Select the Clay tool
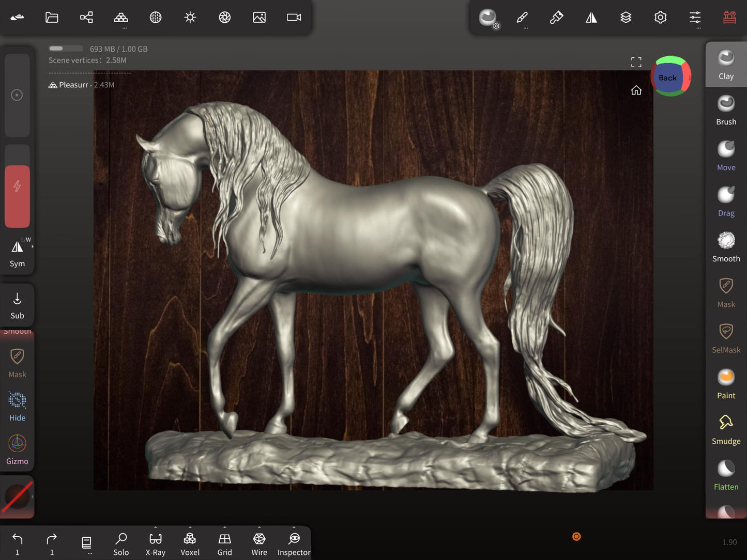The width and height of the screenshot is (747, 560). [x=726, y=65]
